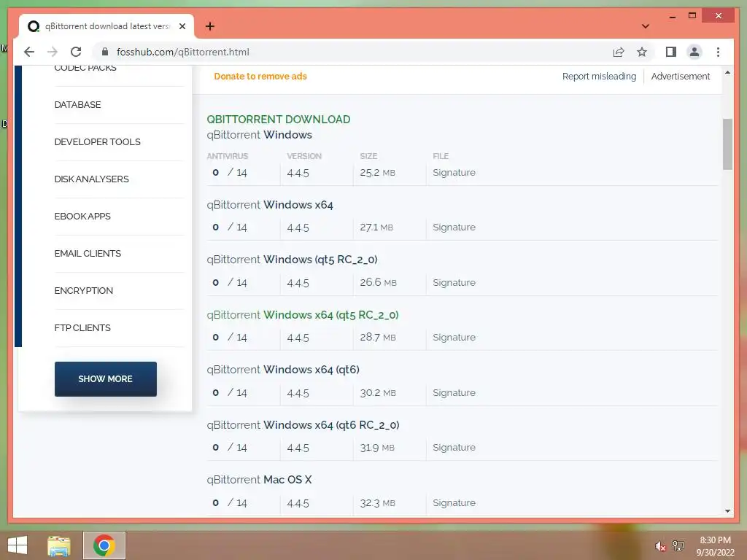Click the vertical scrollbar thumb
The image size is (747, 560).
[727, 144]
